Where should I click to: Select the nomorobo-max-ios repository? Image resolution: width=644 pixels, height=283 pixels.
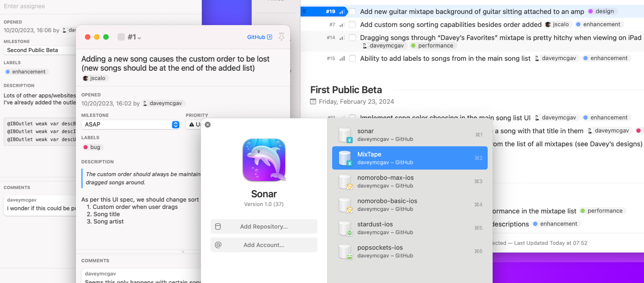[x=410, y=182]
